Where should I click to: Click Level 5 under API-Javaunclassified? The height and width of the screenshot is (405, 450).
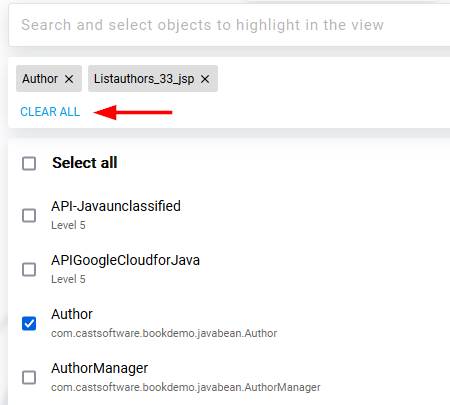pyautogui.click(x=68, y=225)
